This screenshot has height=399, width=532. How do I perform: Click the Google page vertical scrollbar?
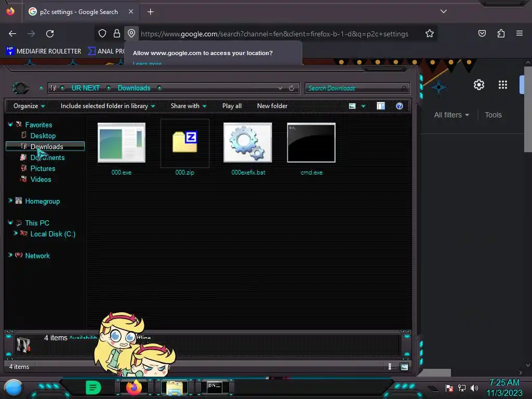(x=528, y=109)
